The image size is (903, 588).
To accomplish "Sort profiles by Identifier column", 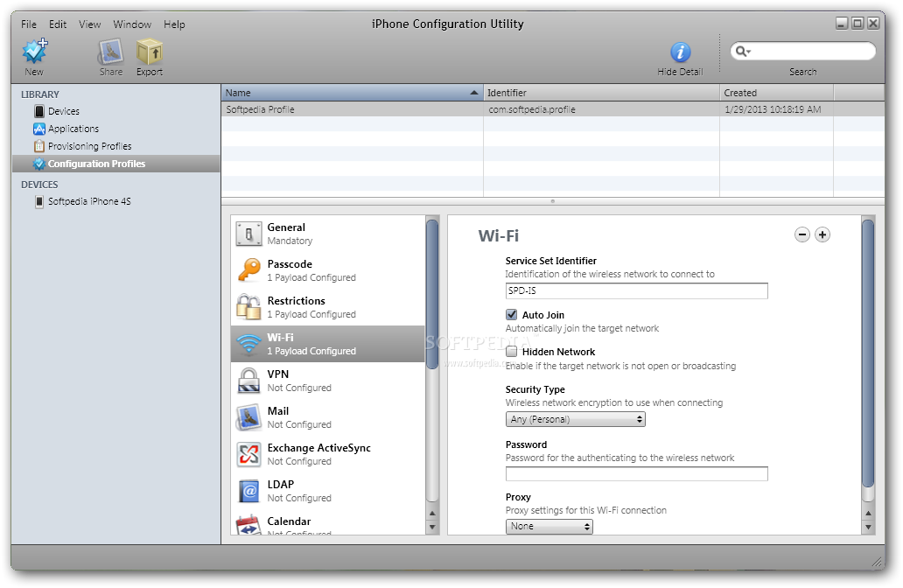I will click(x=601, y=93).
